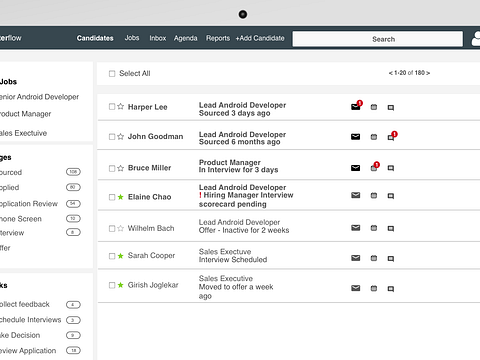Open Girish Joglekar's calendar icon
This screenshot has width=480, height=360.
(x=374, y=288)
